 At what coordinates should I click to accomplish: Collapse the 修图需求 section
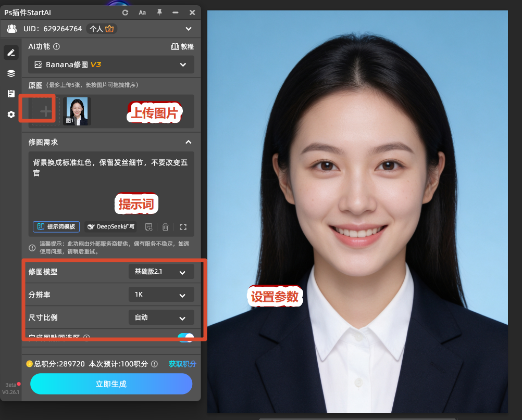[189, 142]
